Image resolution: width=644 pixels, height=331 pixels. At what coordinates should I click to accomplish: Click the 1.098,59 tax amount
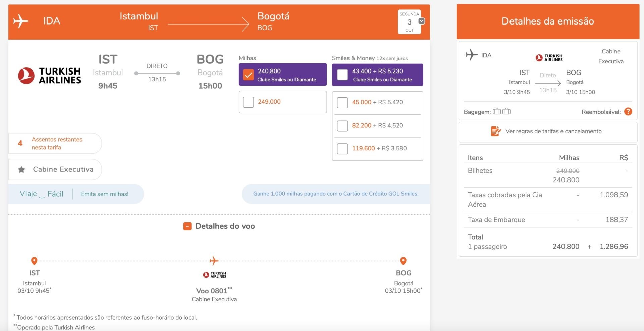(x=614, y=195)
